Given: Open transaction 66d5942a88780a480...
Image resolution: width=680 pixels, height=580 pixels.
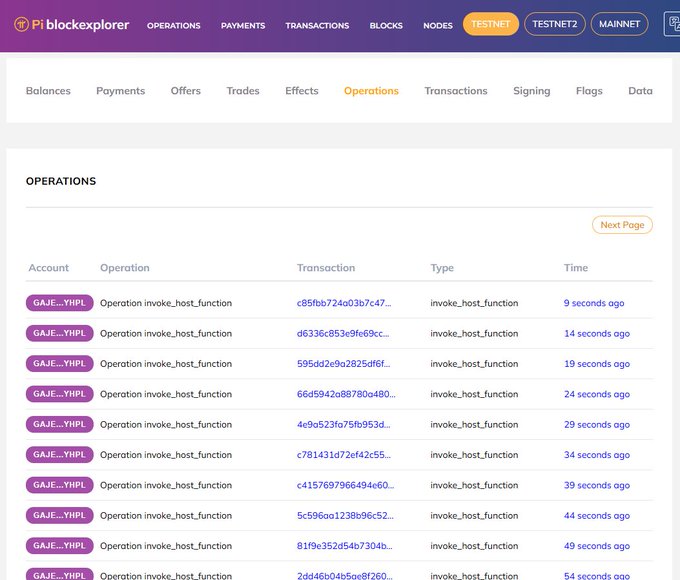Looking at the screenshot, I should pos(346,394).
